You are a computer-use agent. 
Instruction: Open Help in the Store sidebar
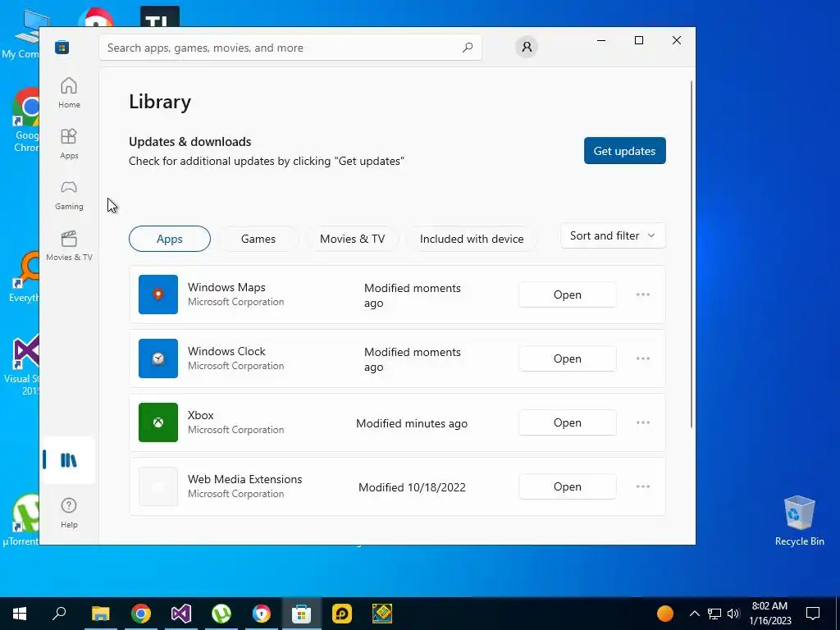coord(69,513)
